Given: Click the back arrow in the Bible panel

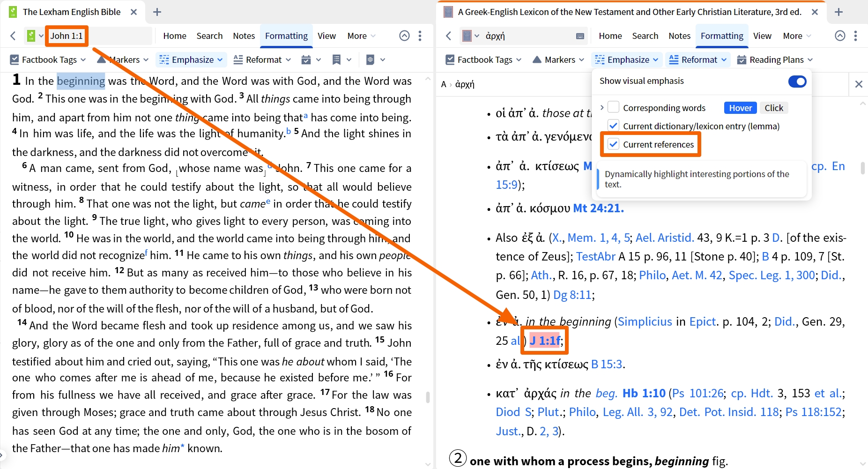Looking at the screenshot, I should pyautogui.click(x=13, y=36).
